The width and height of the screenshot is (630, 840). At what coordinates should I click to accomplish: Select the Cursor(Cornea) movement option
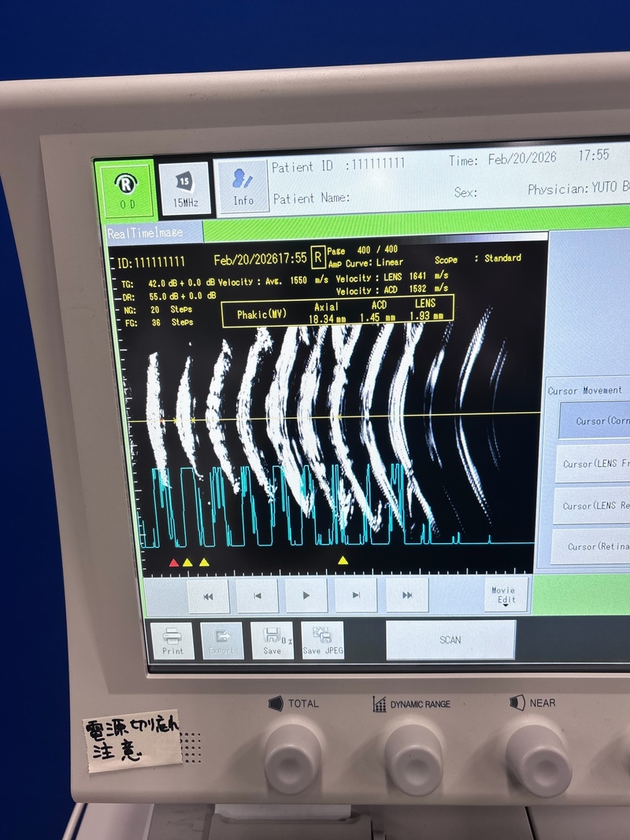pyautogui.click(x=594, y=420)
